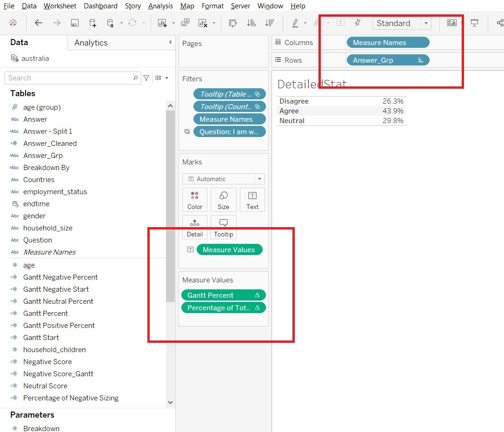Click the Show Me chart icon

[451, 23]
